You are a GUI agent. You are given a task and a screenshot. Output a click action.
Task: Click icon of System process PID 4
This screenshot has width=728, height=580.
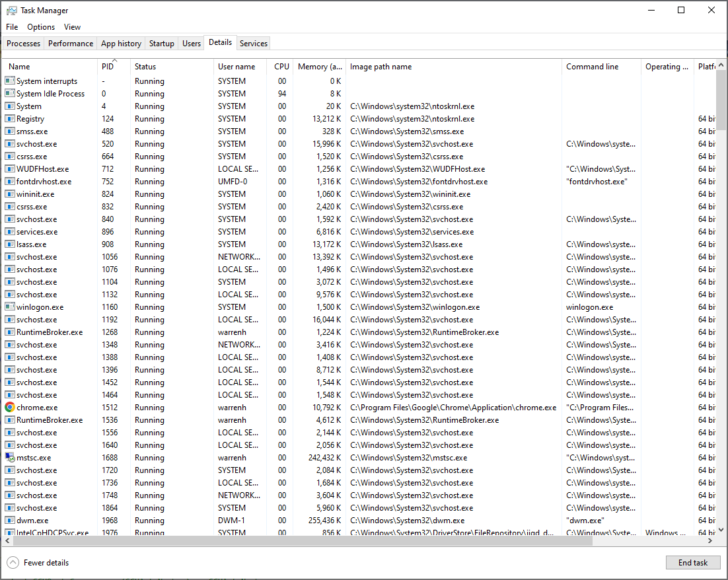pos(10,106)
